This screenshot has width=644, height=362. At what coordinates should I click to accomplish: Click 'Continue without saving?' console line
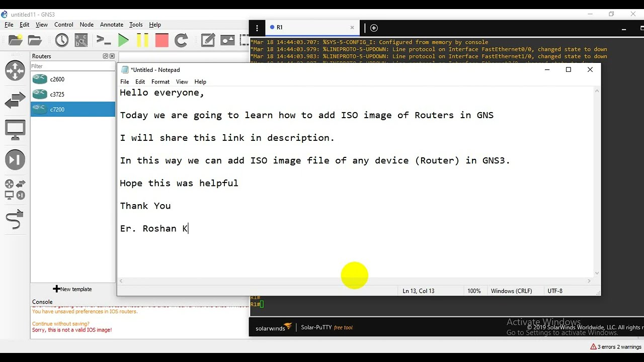[x=61, y=324]
